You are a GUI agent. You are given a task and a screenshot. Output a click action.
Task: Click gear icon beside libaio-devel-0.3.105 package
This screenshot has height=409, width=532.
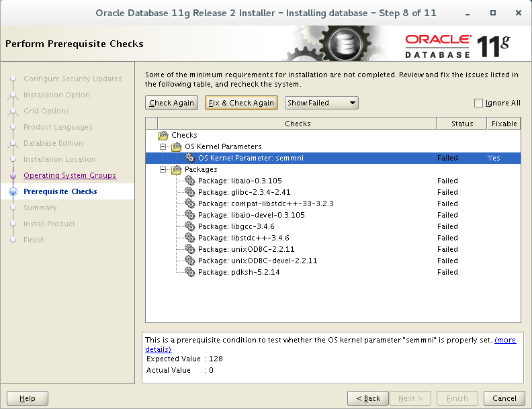pos(189,215)
